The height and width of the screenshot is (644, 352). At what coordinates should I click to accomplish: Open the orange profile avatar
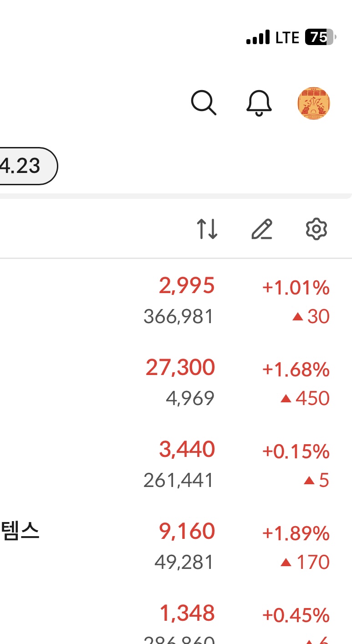[x=313, y=103]
